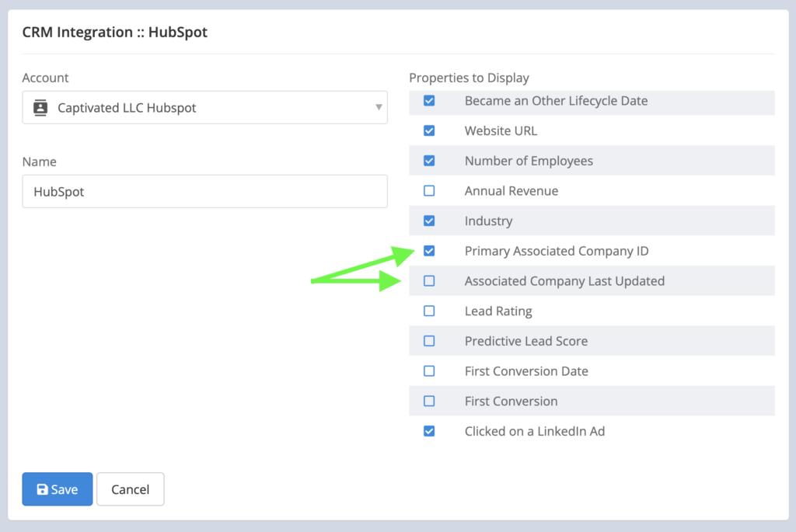Uncheck Primary Associated Company ID

click(x=428, y=251)
